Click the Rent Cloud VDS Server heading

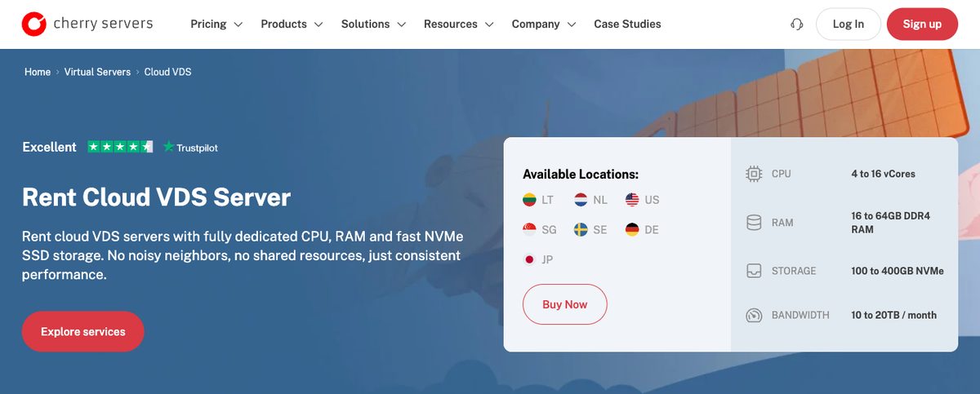(156, 197)
